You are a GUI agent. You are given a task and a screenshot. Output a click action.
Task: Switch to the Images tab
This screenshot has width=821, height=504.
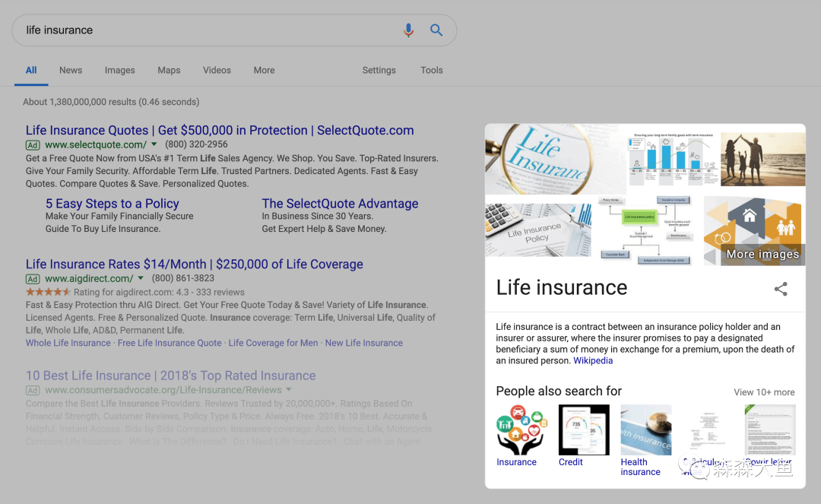click(x=119, y=70)
